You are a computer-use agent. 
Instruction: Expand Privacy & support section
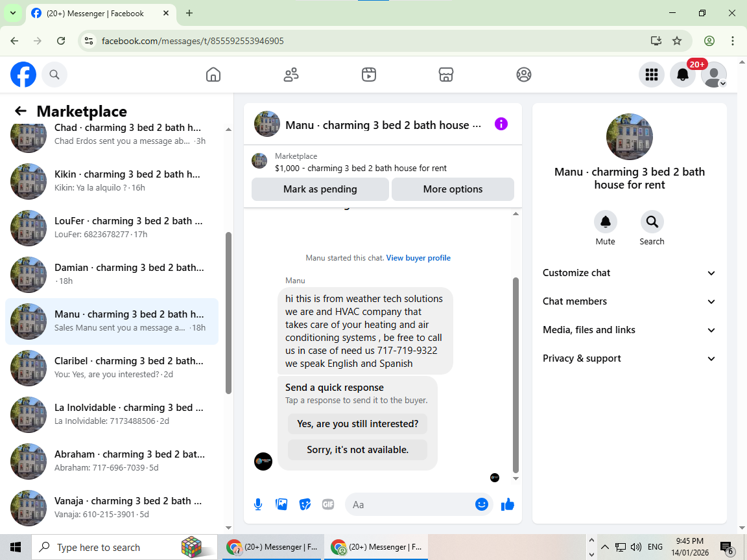point(630,358)
